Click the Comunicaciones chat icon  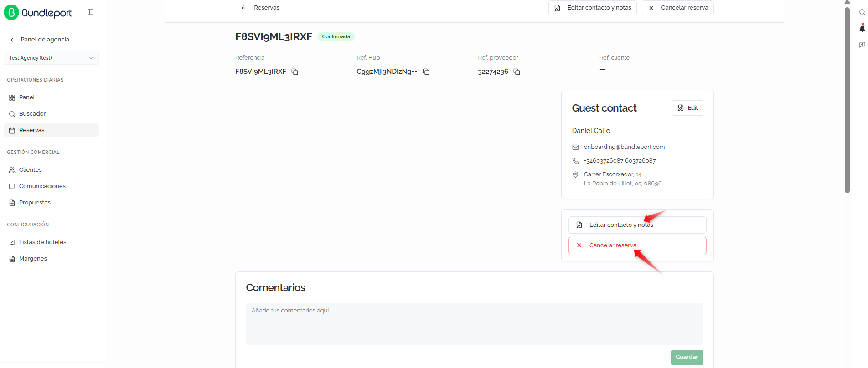point(12,186)
